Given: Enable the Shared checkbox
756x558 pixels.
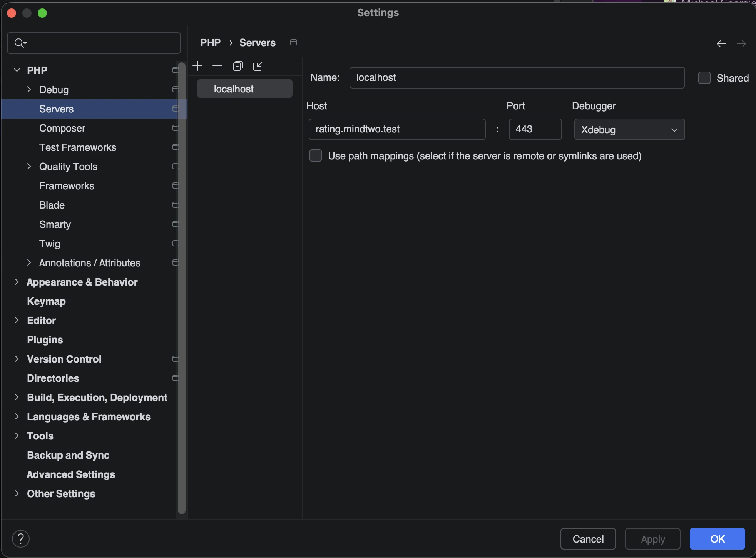Looking at the screenshot, I should coord(704,78).
